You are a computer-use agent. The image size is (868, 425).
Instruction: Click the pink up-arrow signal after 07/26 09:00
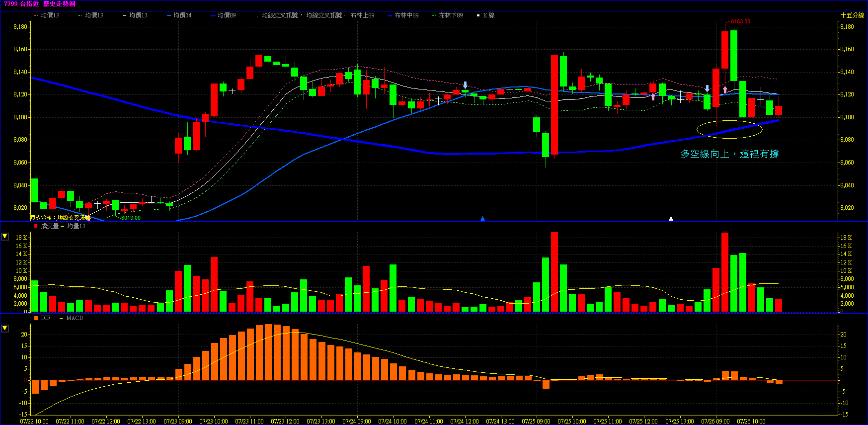(725, 89)
